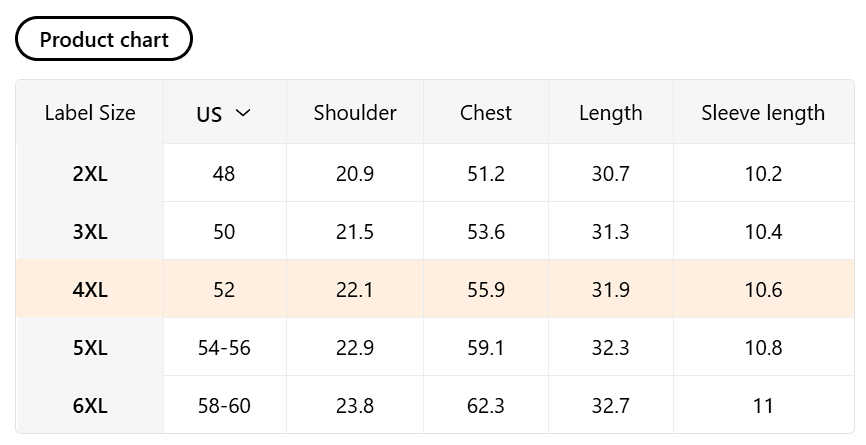Select the highlighted 4XL row label
The width and height of the screenshot is (866, 445).
point(90,290)
